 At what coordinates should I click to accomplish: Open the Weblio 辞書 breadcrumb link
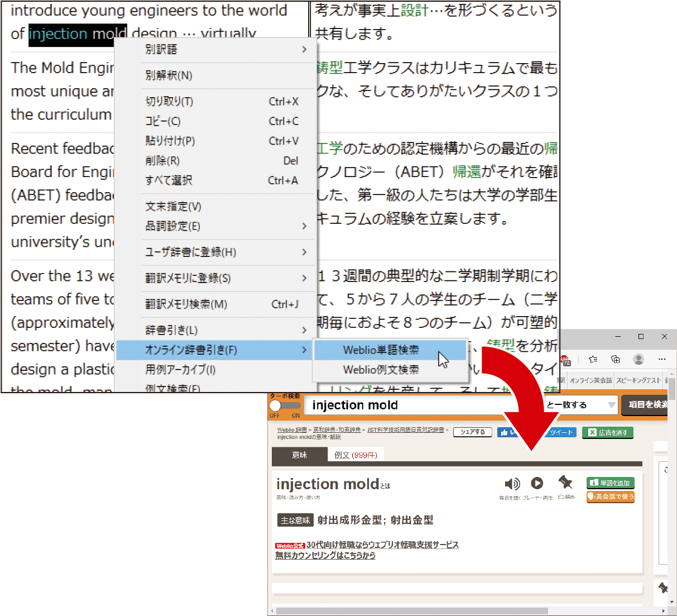click(x=292, y=430)
